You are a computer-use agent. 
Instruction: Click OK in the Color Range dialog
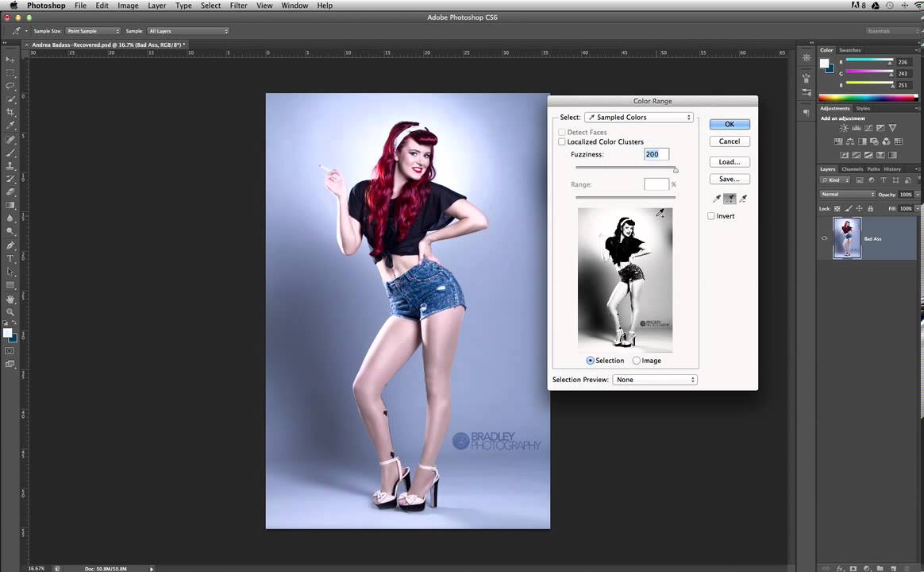pyautogui.click(x=729, y=124)
